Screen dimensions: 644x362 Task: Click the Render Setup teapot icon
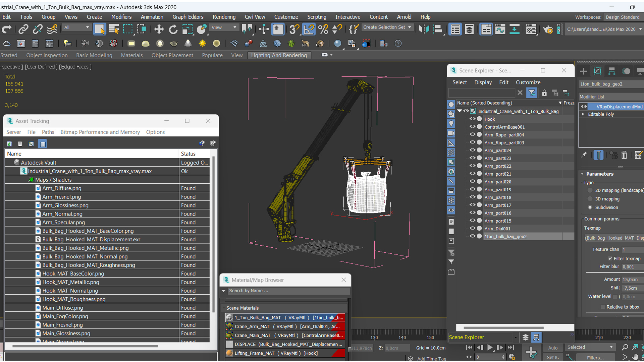548,29
